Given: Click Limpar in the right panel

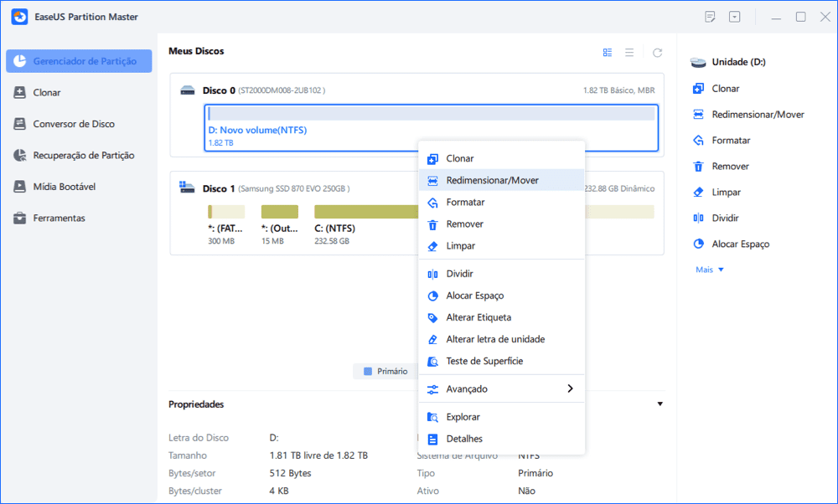Looking at the screenshot, I should (x=716, y=193).
